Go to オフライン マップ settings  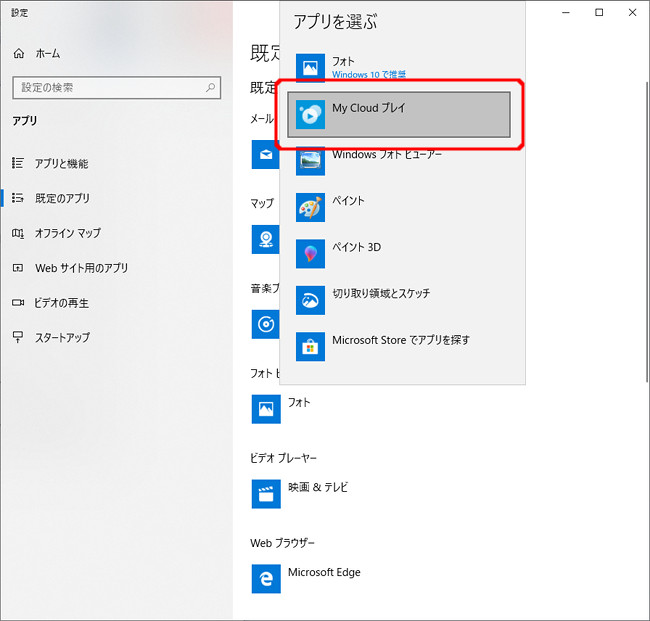point(67,233)
